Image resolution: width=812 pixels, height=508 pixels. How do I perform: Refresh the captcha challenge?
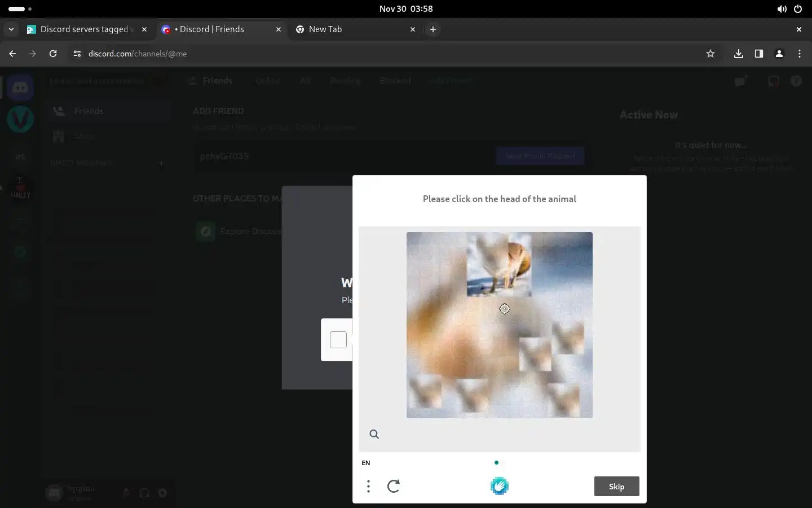pos(394,486)
